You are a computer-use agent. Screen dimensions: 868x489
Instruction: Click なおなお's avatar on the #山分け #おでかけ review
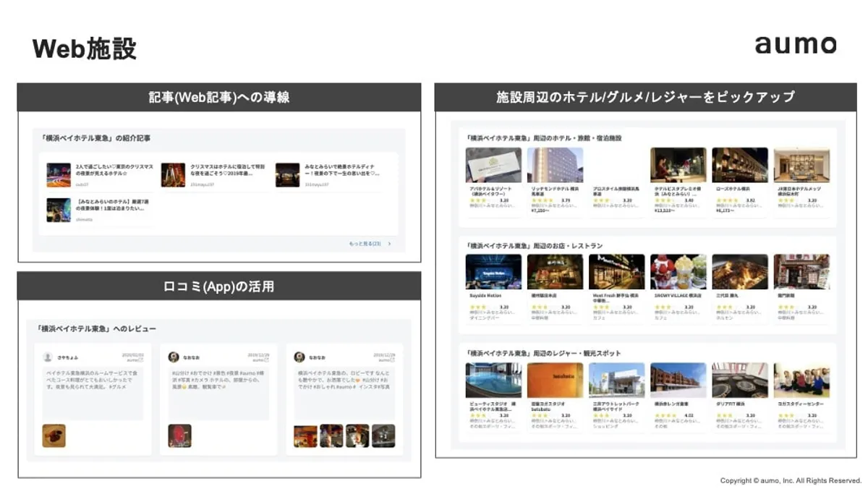pyautogui.click(x=174, y=357)
